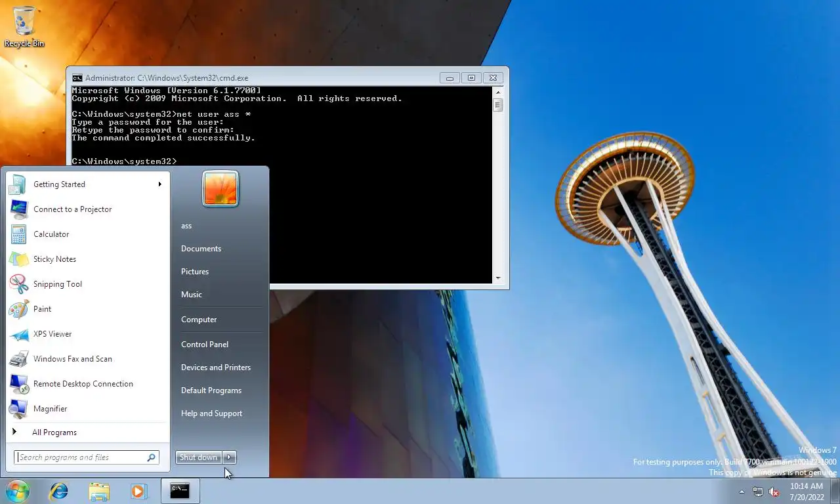The height and width of the screenshot is (504, 840).
Task: Open Devices and Printers
Action: 216,367
